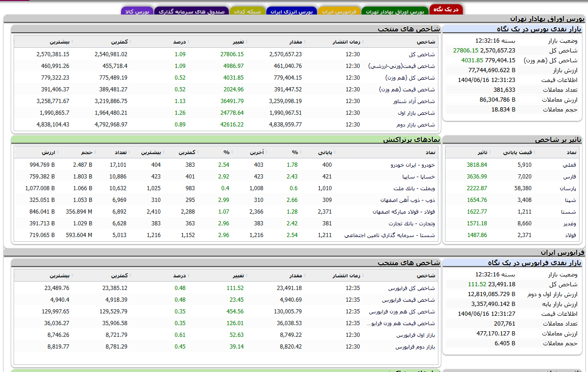The width and height of the screenshot is (588, 372).
Task: Switch to 'بورس اوراق بهادار تهران' tab
Action: (x=395, y=11)
